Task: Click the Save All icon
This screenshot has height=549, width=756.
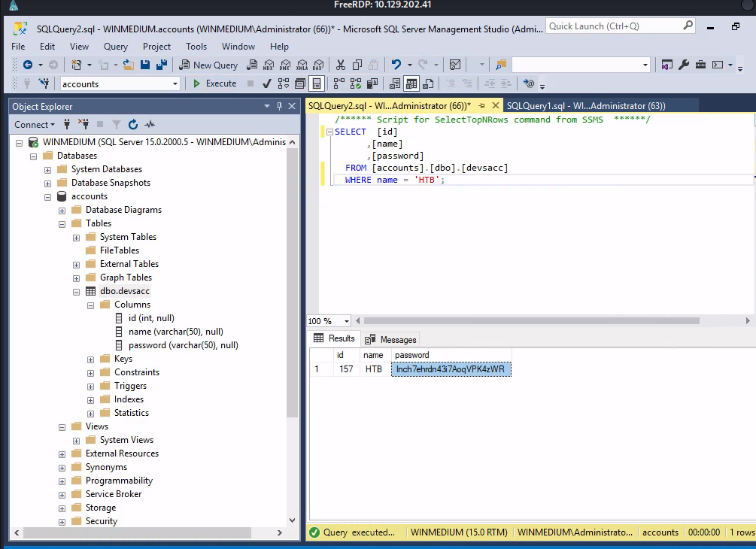Action: (x=160, y=65)
